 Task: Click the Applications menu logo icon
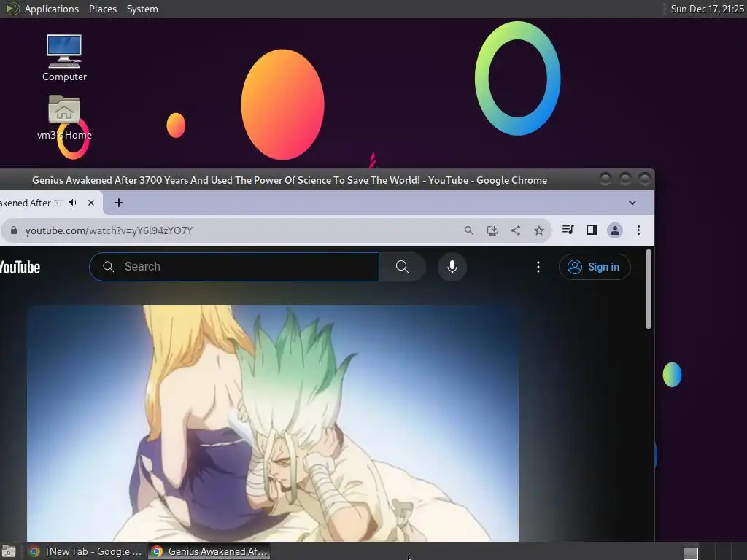(12, 9)
